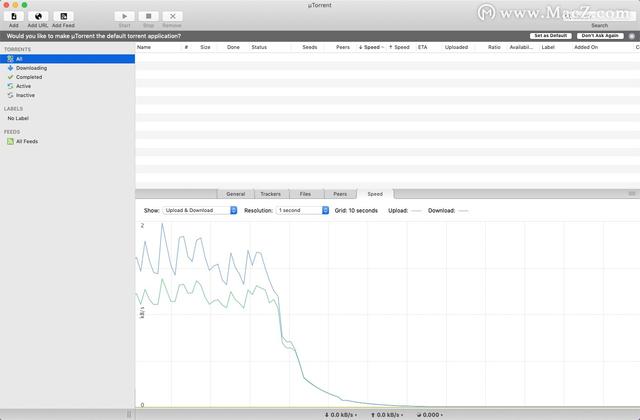The height and width of the screenshot is (420, 640).
Task: Sort by the download Speed column header
Action: pyautogui.click(x=369, y=47)
